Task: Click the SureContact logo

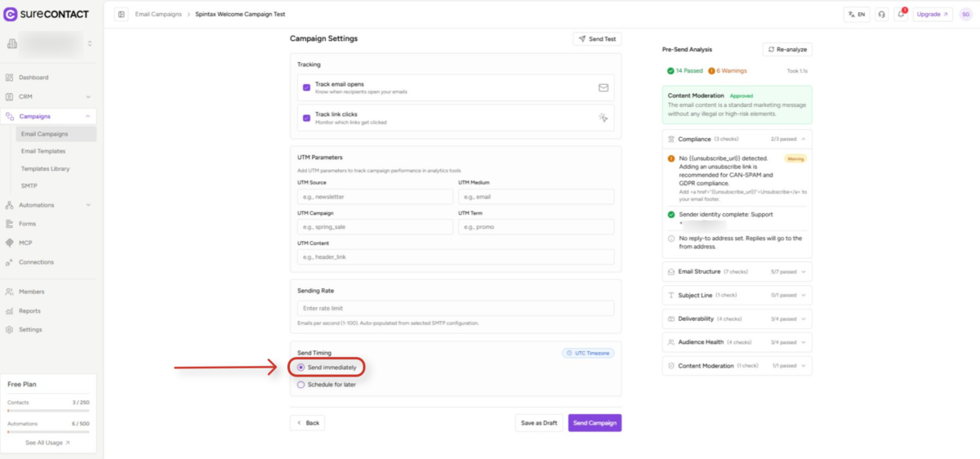Action: point(46,14)
